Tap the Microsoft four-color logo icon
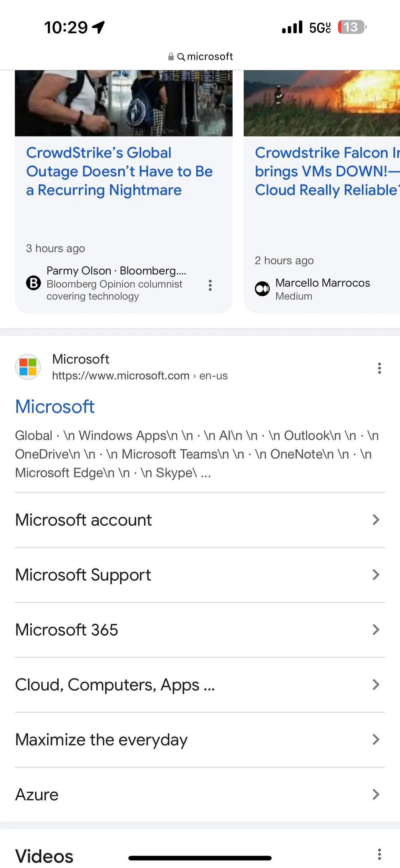The width and height of the screenshot is (400, 868). click(x=28, y=367)
